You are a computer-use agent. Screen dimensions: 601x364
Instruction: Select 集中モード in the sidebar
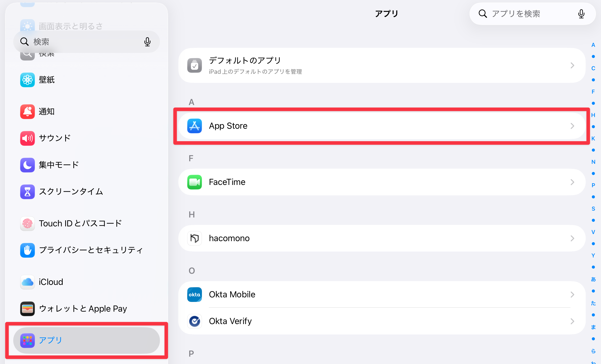(x=87, y=165)
